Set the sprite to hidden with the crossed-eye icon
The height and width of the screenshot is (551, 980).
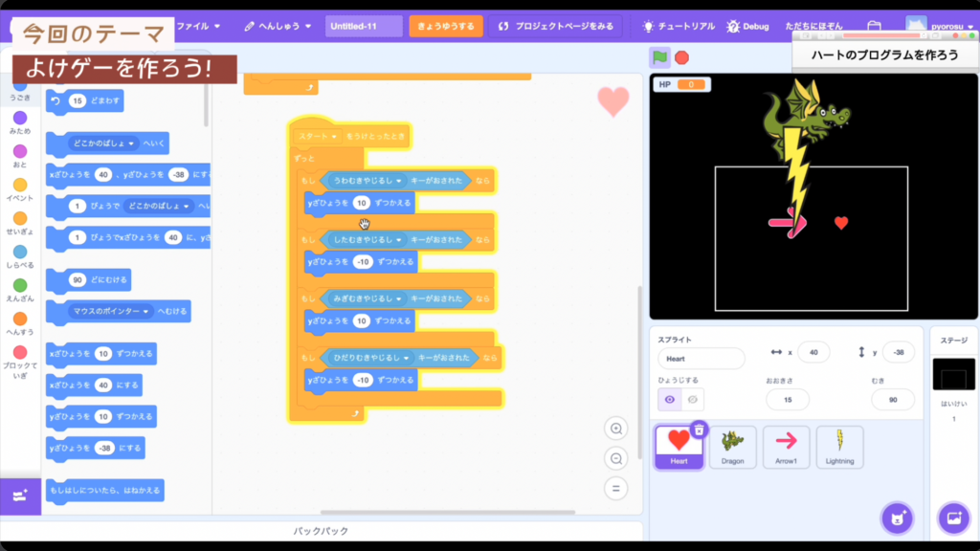(693, 400)
